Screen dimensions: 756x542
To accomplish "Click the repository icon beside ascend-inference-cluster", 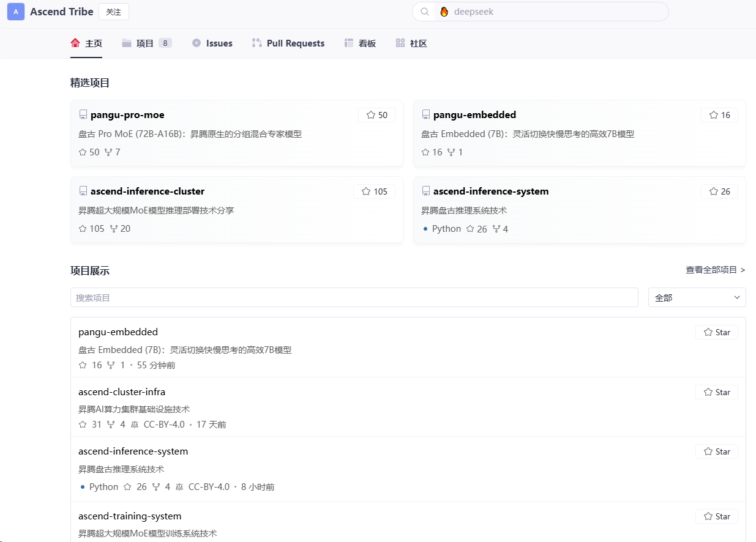I will coord(83,191).
